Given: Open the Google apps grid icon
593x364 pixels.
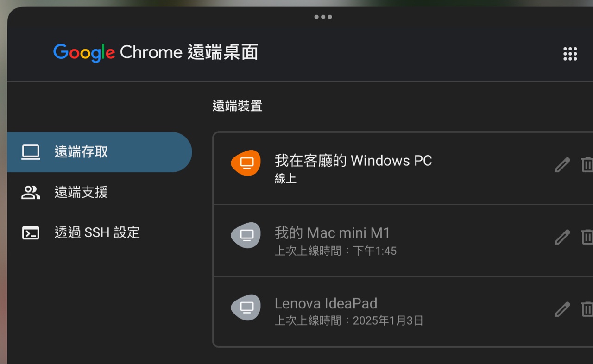Looking at the screenshot, I should click(570, 54).
